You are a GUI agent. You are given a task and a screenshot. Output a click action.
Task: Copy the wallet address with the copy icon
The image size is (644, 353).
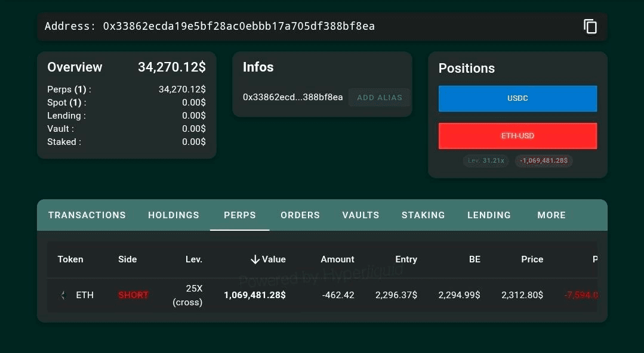tap(590, 26)
